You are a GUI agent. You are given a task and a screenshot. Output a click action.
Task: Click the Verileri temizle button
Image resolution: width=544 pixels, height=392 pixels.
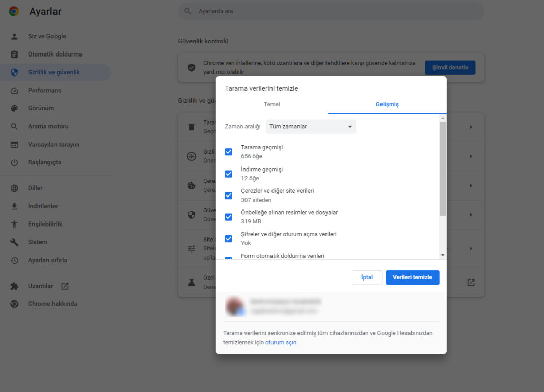[412, 277]
